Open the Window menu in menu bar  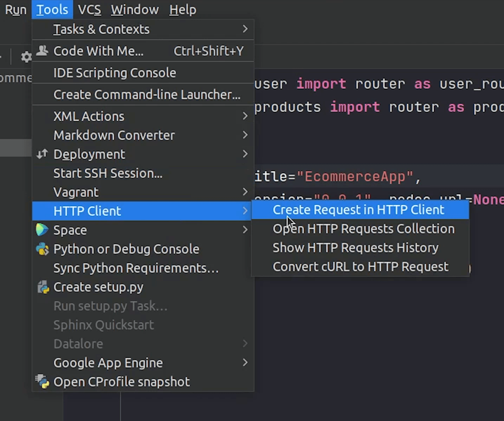pos(135,9)
